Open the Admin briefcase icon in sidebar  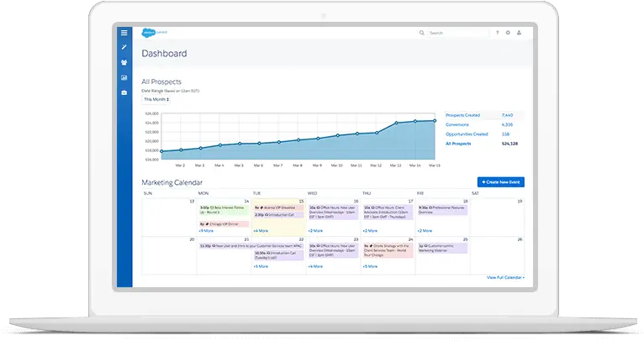point(124,92)
